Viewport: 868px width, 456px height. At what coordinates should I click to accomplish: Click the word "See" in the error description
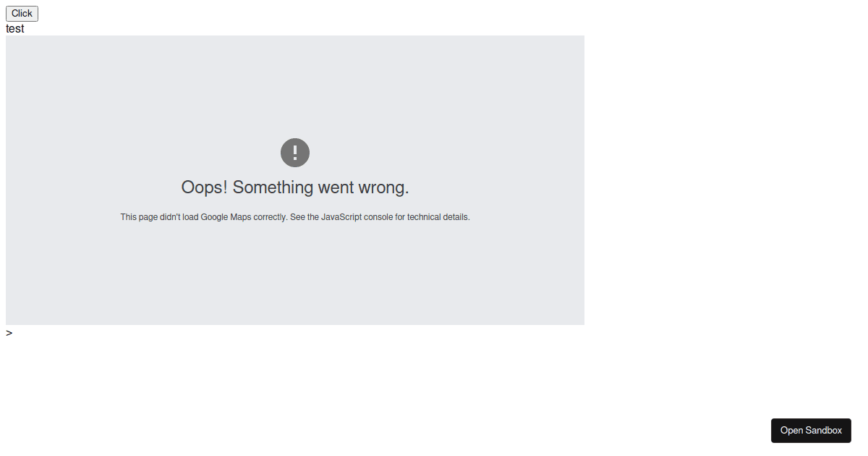[x=297, y=217]
